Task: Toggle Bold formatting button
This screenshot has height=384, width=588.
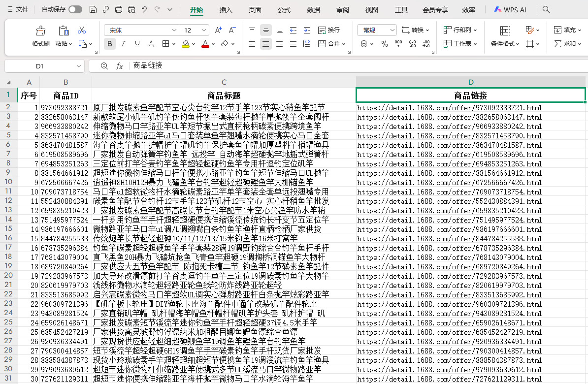Action: tap(109, 44)
